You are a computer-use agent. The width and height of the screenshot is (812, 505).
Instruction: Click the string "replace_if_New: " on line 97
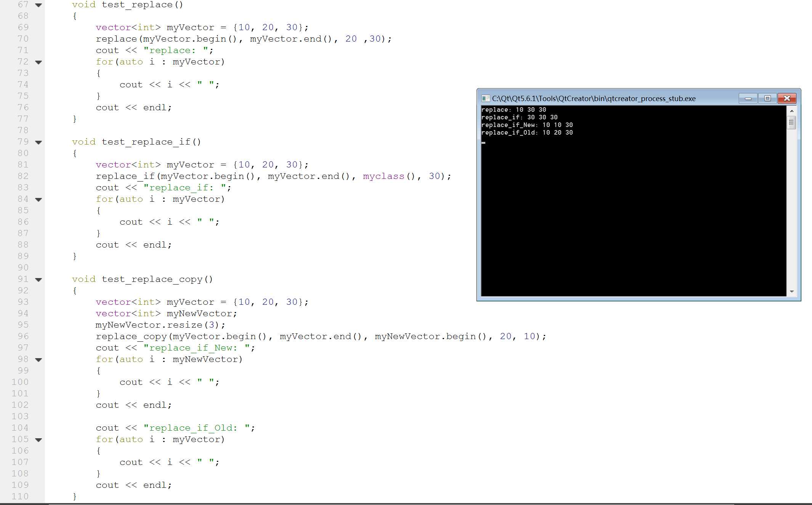pyautogui.click(x=197, y=348)
